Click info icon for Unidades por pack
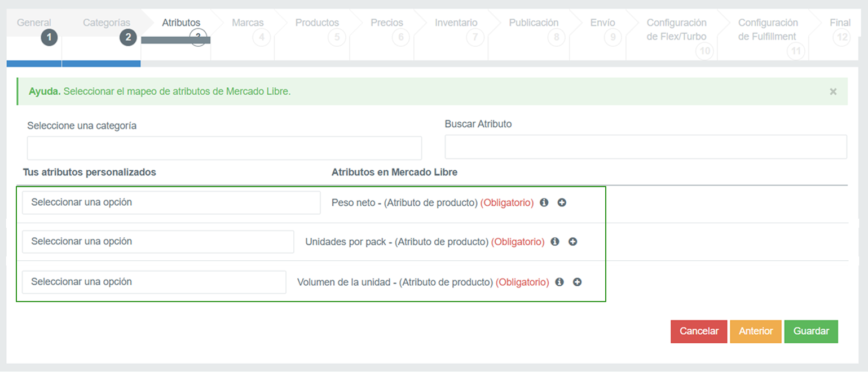The width and height of the screenshot is (868, 372). 554,242
